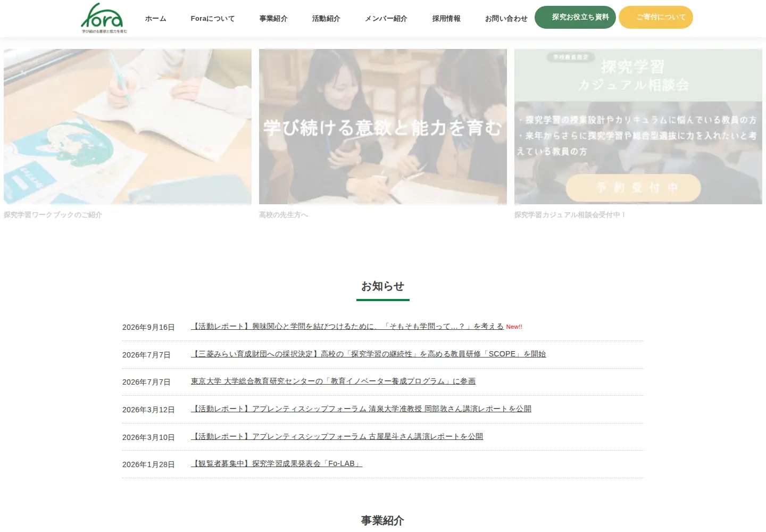Open the 古屋星斗さん講演レポート link
Image resolution: width=766 pixels, height=532 pixels.
coord(337,437)
